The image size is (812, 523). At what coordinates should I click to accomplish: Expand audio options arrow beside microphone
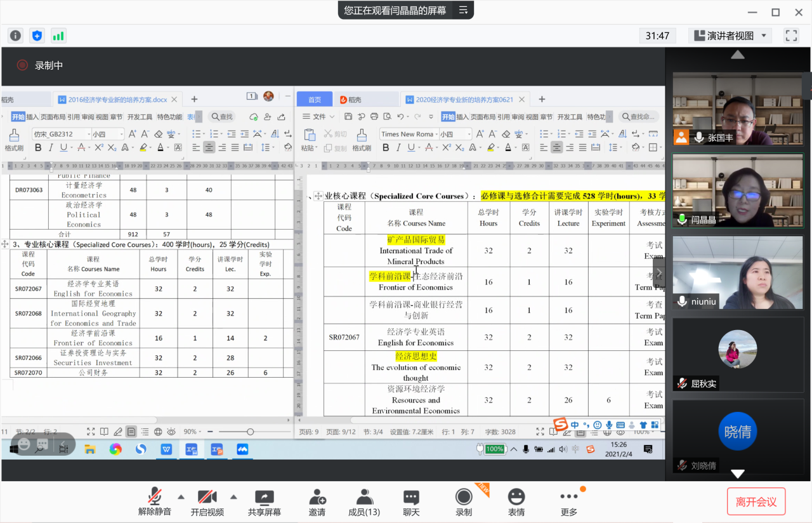tap(181, 497)
